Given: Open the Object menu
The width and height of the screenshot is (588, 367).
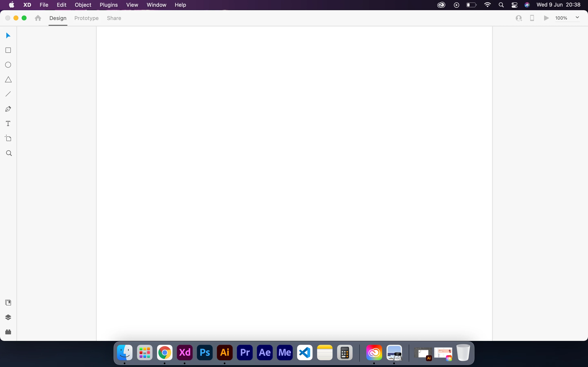Looking at the screenshot, I should coord(83,5).
